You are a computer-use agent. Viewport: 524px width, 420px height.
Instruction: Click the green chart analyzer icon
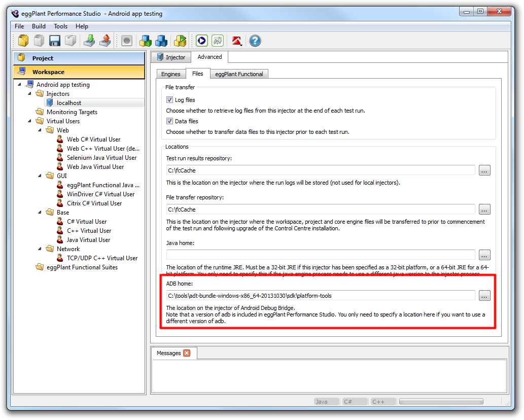click(218, 41)
